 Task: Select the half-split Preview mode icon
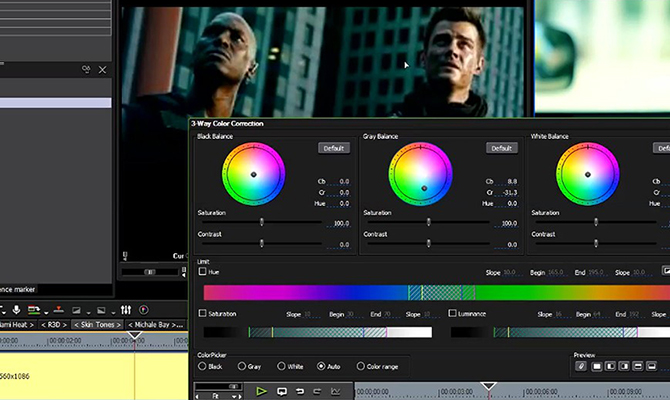pyautogui.click(x=610, y=367)
